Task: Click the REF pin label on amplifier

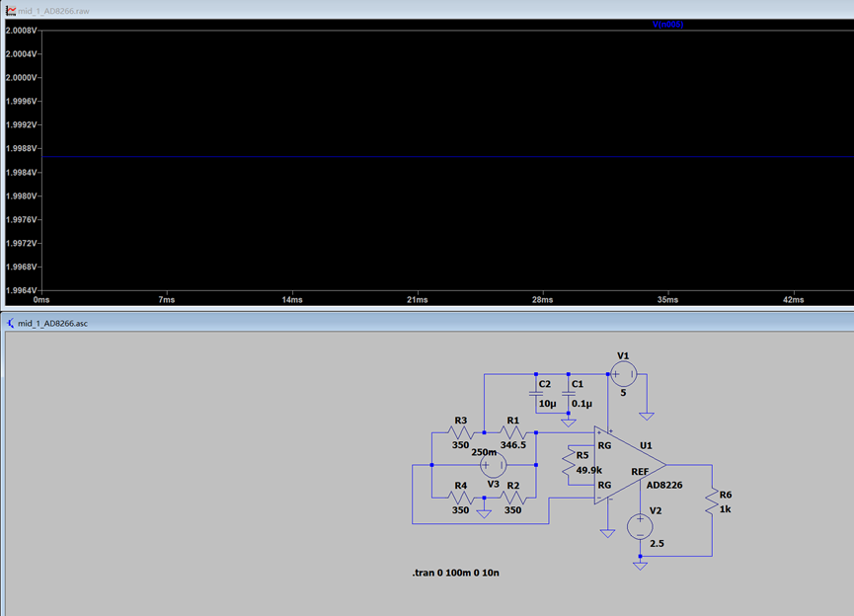Action: (x=640, y=472)
